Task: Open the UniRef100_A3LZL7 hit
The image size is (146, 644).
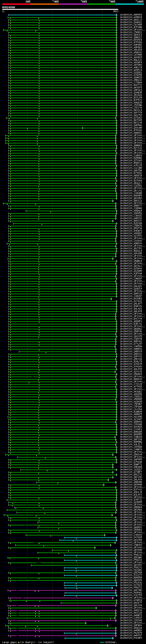Action: (131, 444)
